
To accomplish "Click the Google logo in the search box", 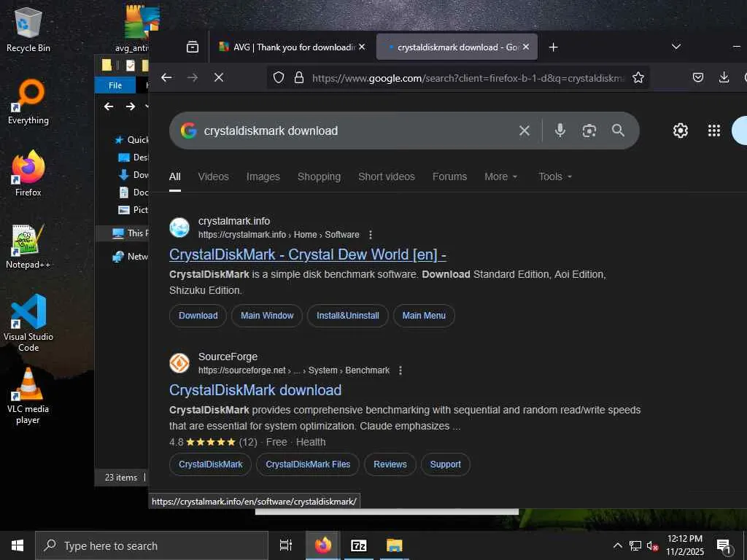I will coord(189,131).
